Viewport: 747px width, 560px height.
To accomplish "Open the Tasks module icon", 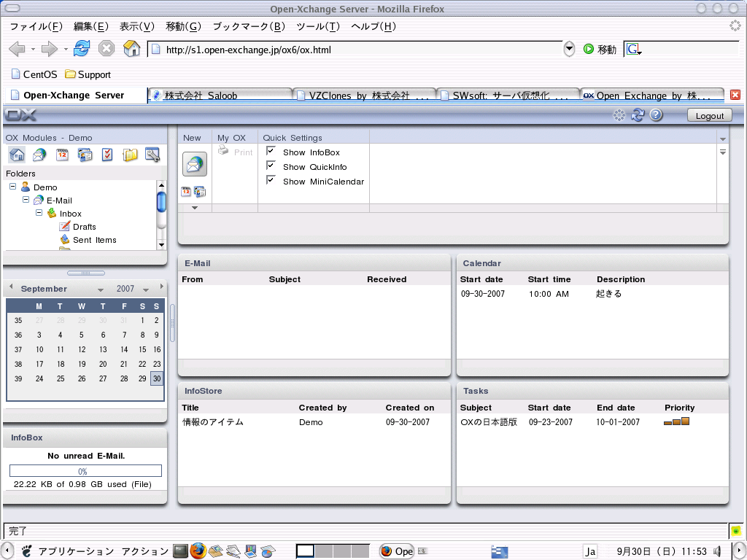I will [107, 155].
